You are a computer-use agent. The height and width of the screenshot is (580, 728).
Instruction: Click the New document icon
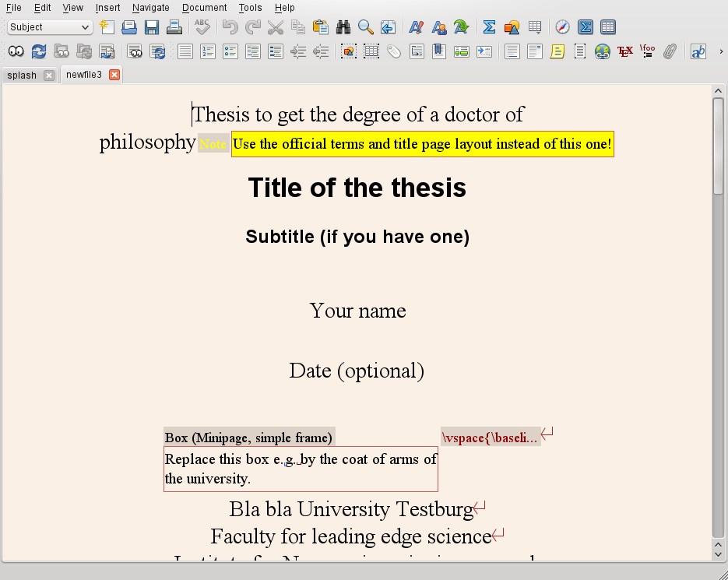point(107,27)
